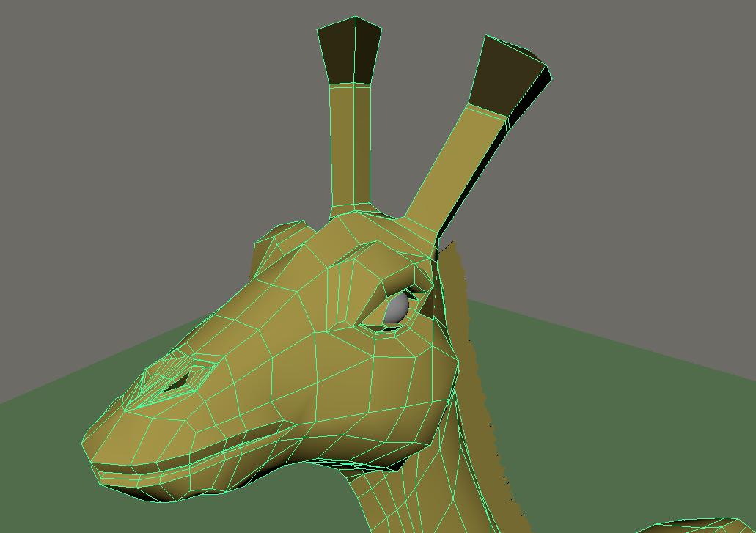The width and height of the screenshot is (756, 533).
Task: Select the giraffe's nostril
Action: (x=176, y=378)
